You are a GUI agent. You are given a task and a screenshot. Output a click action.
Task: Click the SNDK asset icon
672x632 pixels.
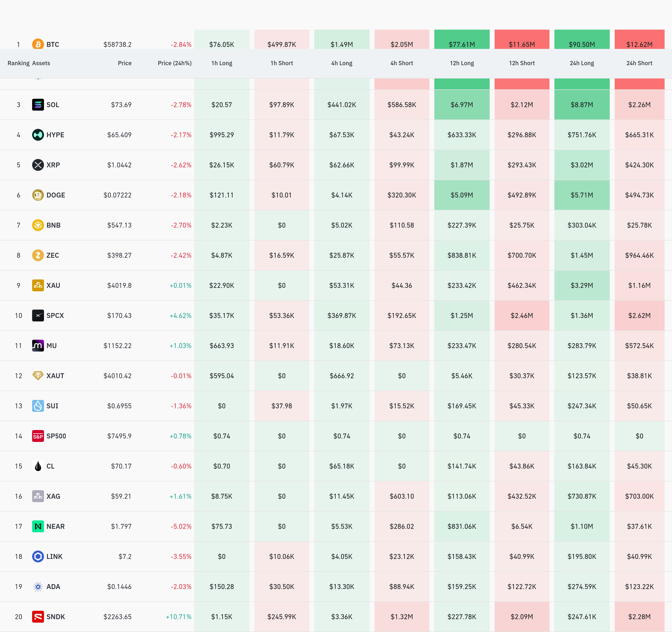click(38, 617)
